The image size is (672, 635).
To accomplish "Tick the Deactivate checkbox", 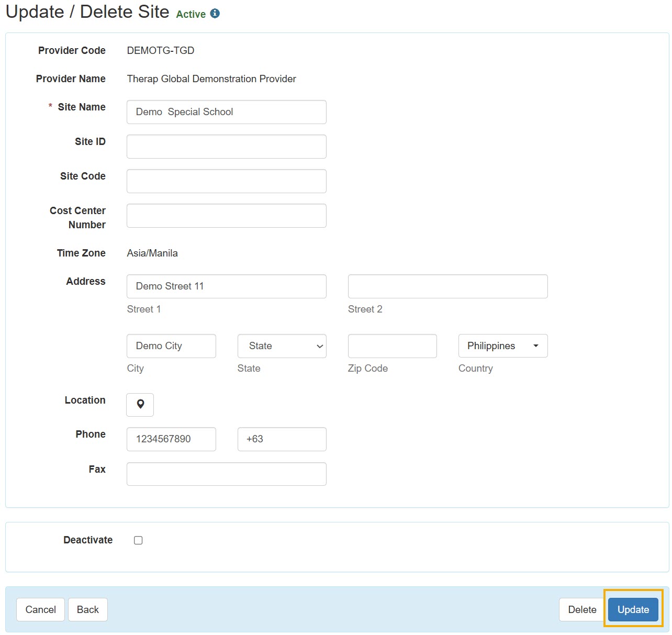I will pos(138,540).
